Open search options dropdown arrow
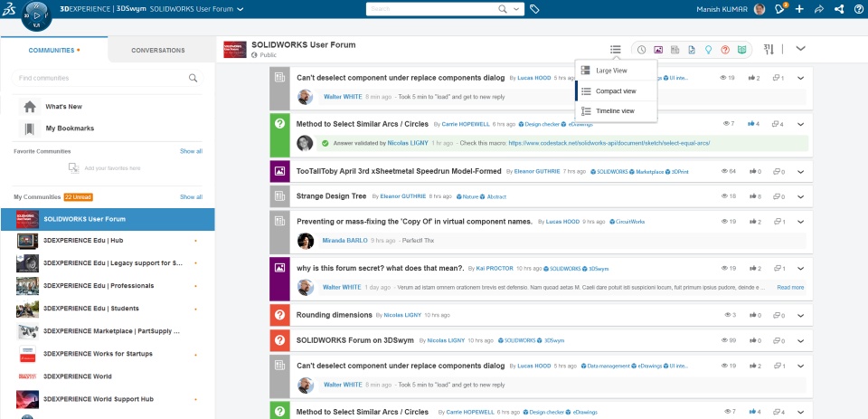This screenshot has width=868, height=419. click(x=516, y=9)
